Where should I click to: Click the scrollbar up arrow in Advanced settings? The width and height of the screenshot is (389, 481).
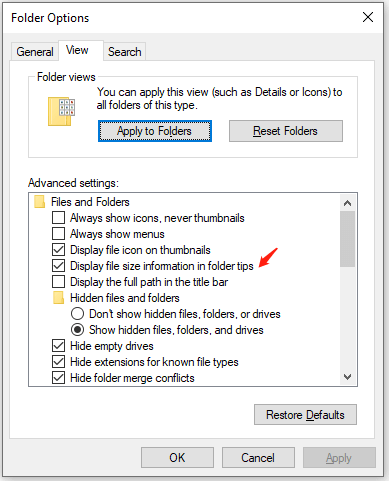click(x=347, y=203)
